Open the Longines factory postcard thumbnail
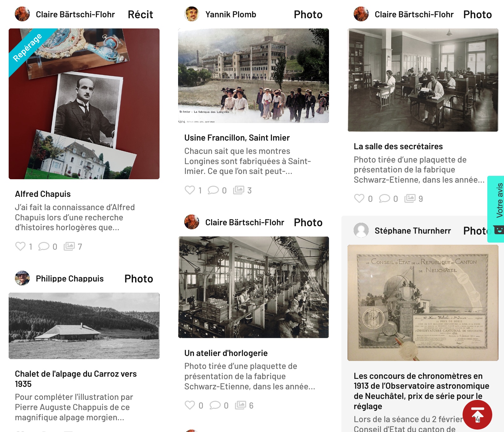Viewport: 504px width, 432px height. pos(254,76)
